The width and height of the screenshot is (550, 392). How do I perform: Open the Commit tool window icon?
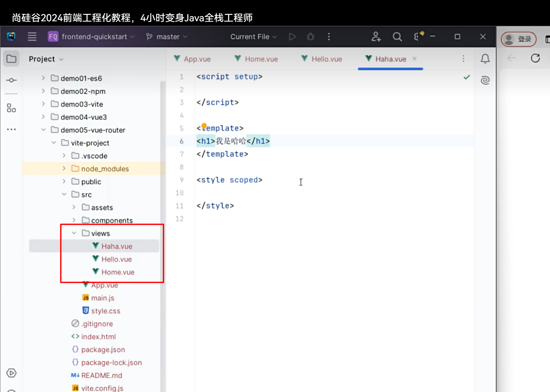coord(11,80)
